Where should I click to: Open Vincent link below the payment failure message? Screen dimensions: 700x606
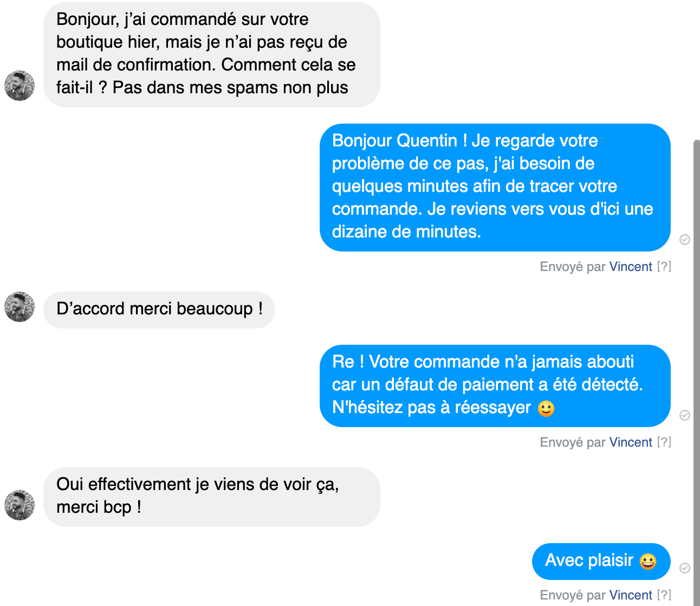point(631,442)
